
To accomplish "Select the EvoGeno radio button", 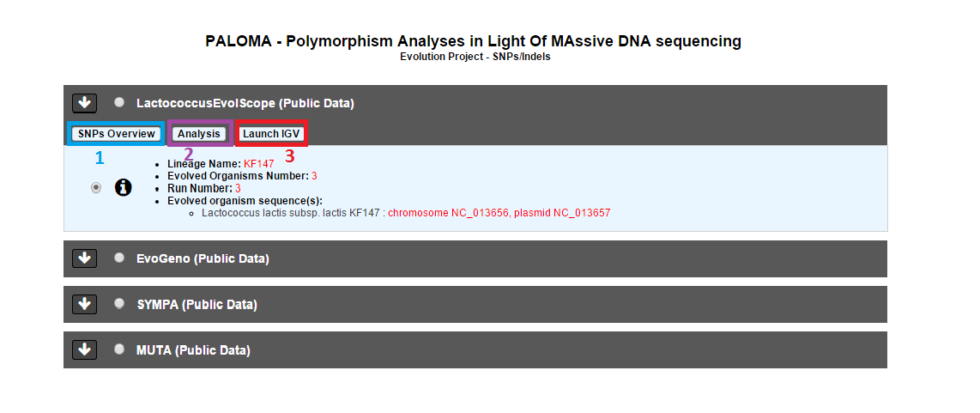I will click(x=119, y=258).
